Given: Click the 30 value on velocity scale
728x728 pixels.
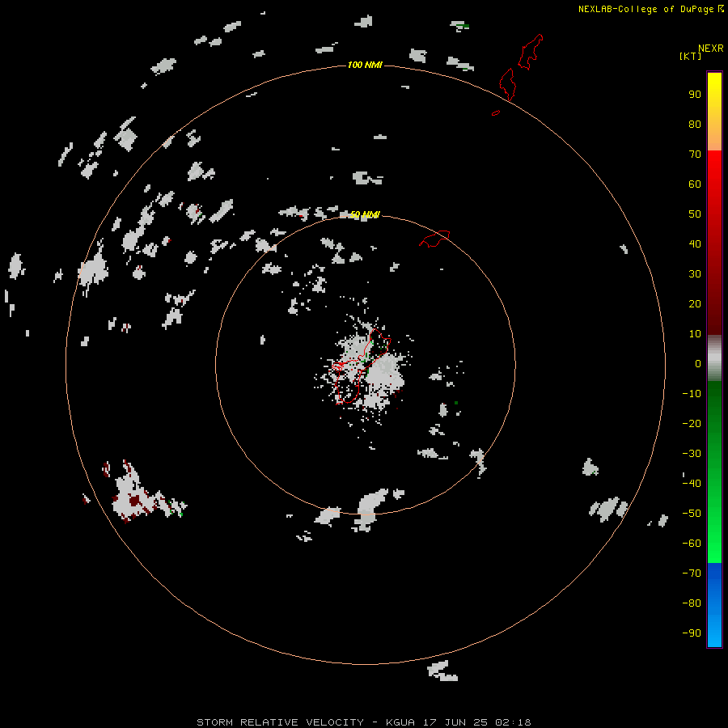Looking at the screenshot, I should pos(695,274).
